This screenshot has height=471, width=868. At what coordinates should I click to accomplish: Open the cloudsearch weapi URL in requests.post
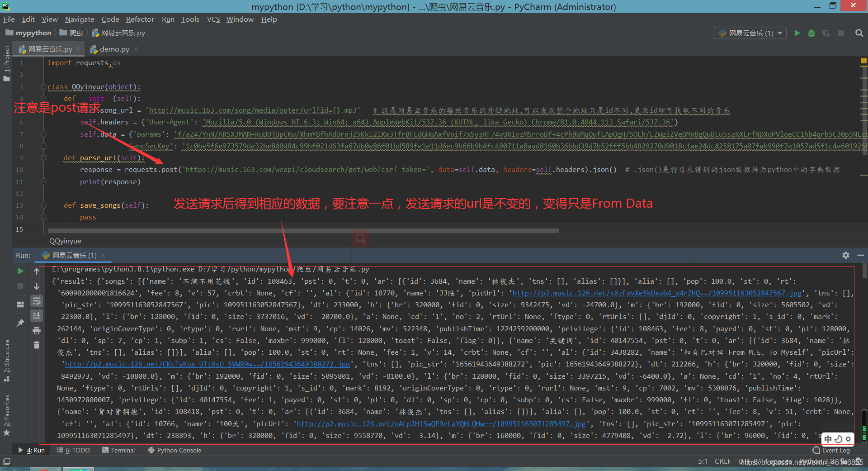pos(306,170)
